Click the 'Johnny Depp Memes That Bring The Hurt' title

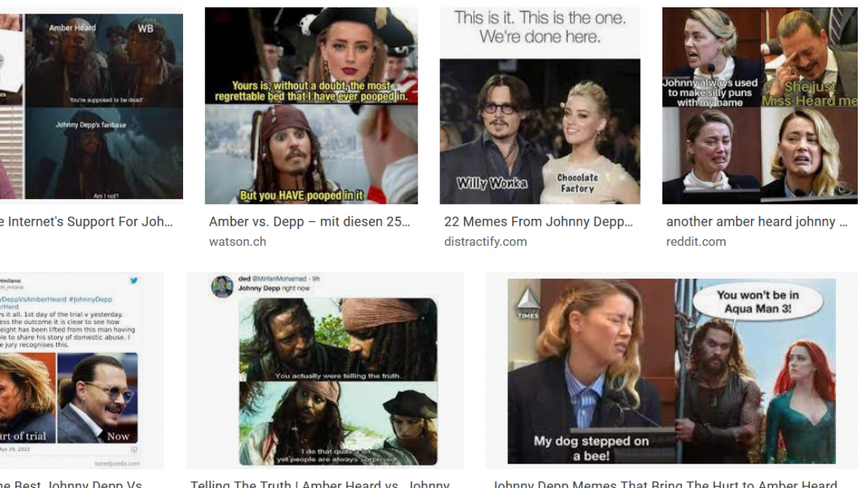665,483
